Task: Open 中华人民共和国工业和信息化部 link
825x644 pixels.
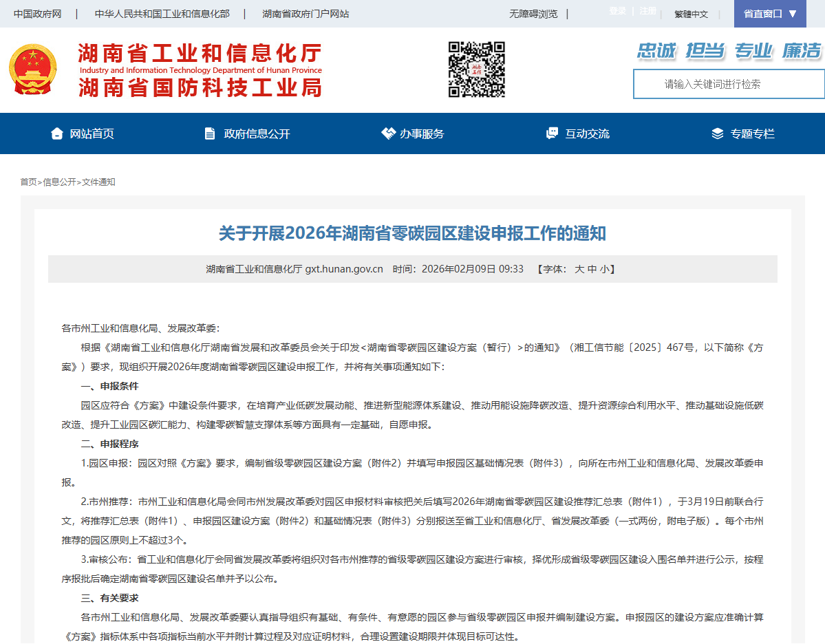Action: [x=162, y=14]
